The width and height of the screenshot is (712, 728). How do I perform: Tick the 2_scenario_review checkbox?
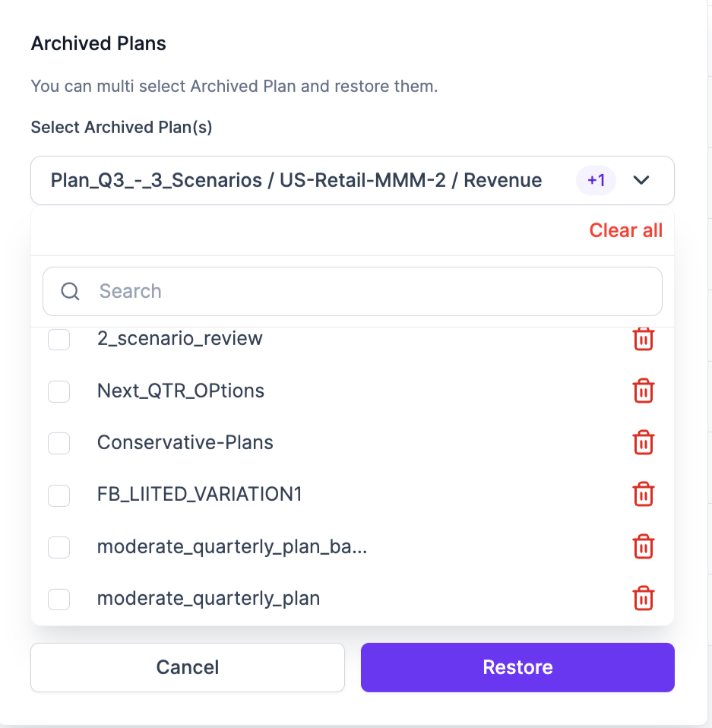59,339
